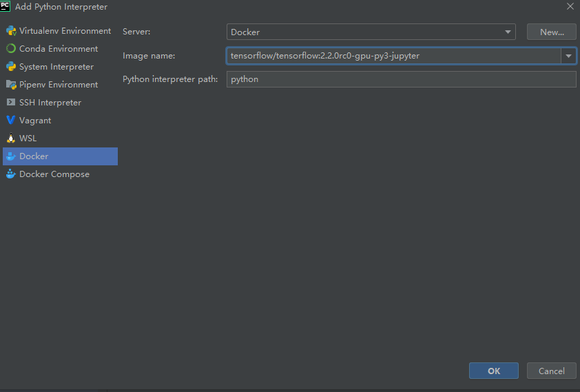
Task: Click the Cancel button
Action: click(552, 371)
